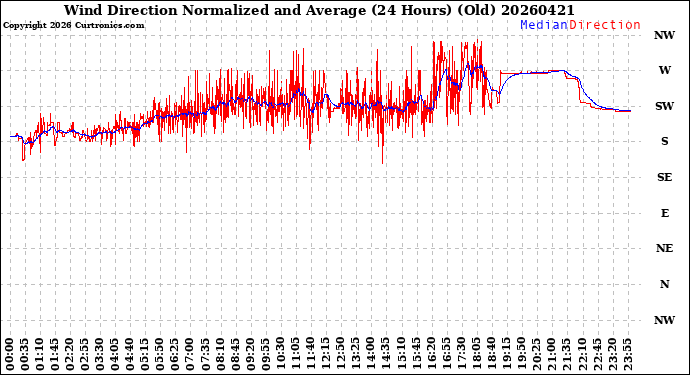Click the 23:20 time label
The image size is (690, 375).
tap(612, 354)
